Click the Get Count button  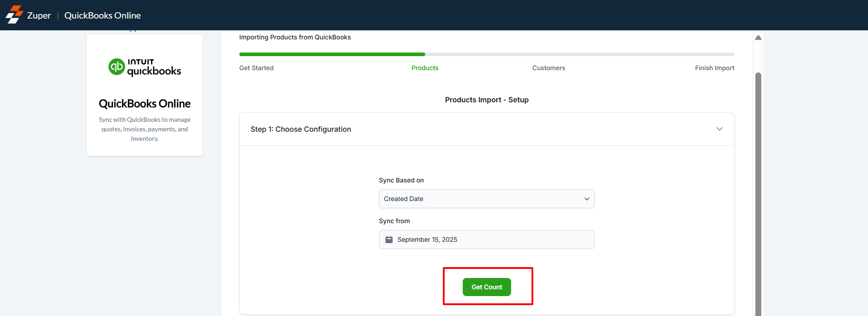point(487,287)
